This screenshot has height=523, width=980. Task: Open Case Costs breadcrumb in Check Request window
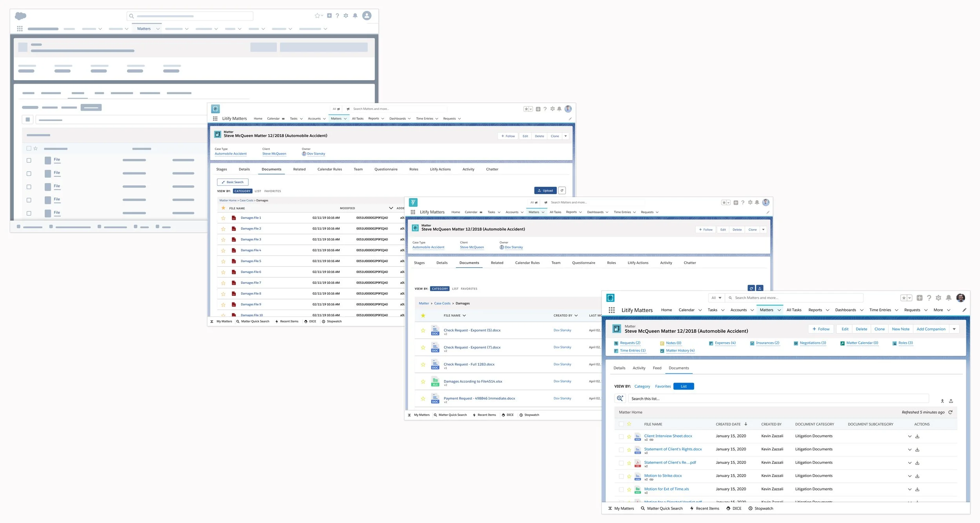(442, 303)
